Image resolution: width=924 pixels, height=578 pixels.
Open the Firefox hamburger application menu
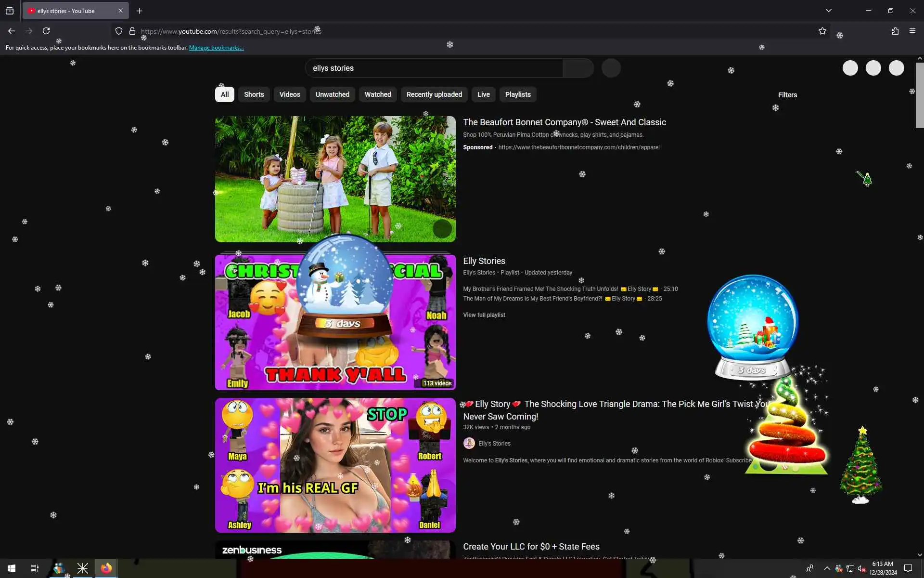click(912, 31)
